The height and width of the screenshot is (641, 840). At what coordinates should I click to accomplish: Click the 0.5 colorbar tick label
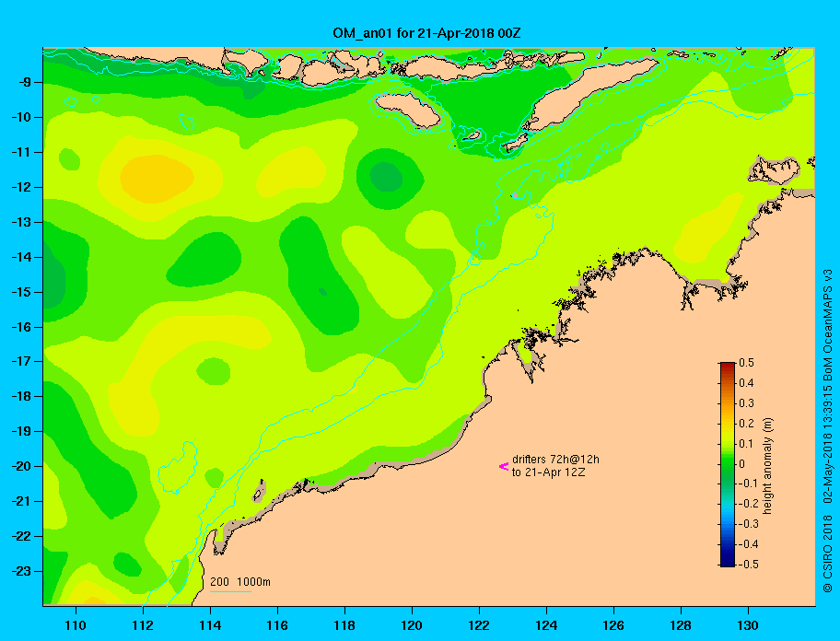pyautogui.click(x=746, y=363)
